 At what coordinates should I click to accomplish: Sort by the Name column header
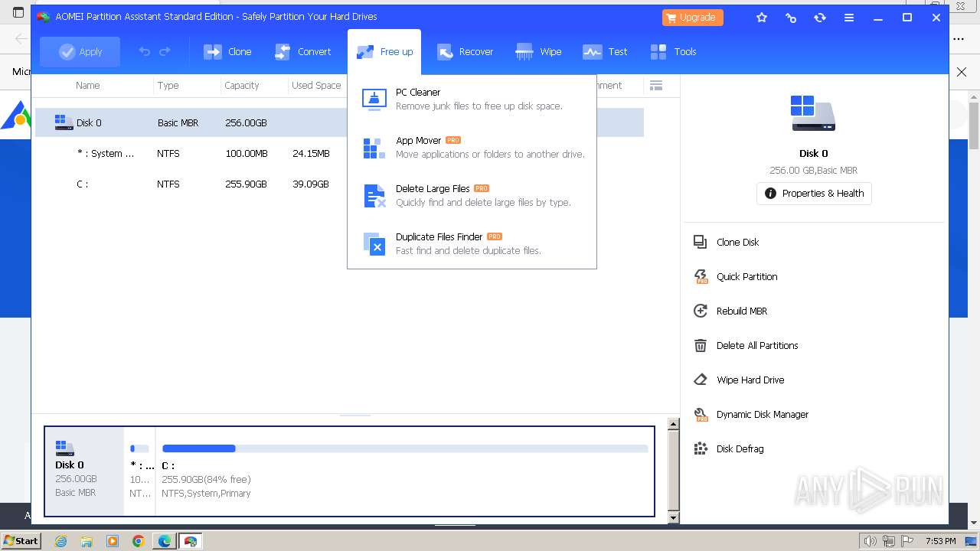pos(88,86)
